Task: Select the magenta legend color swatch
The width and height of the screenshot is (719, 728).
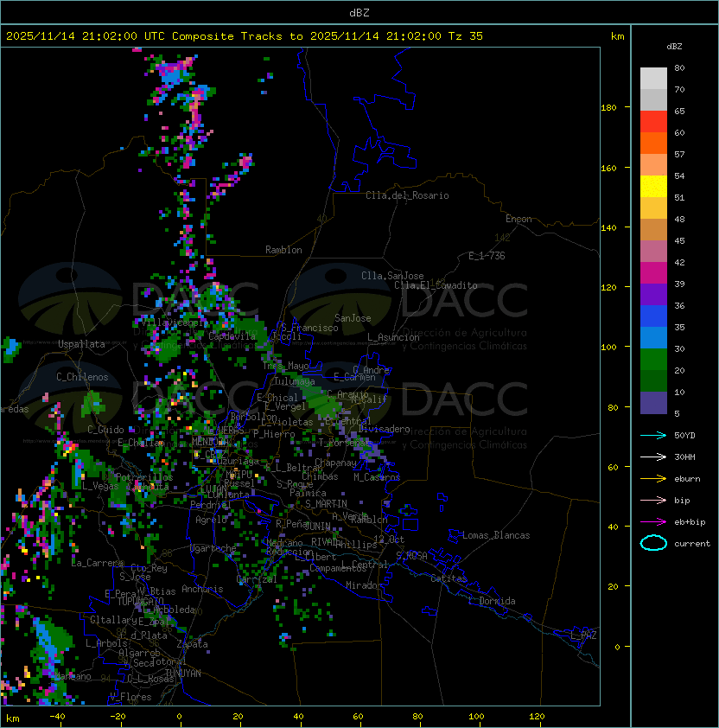Action: click(653, 273)
